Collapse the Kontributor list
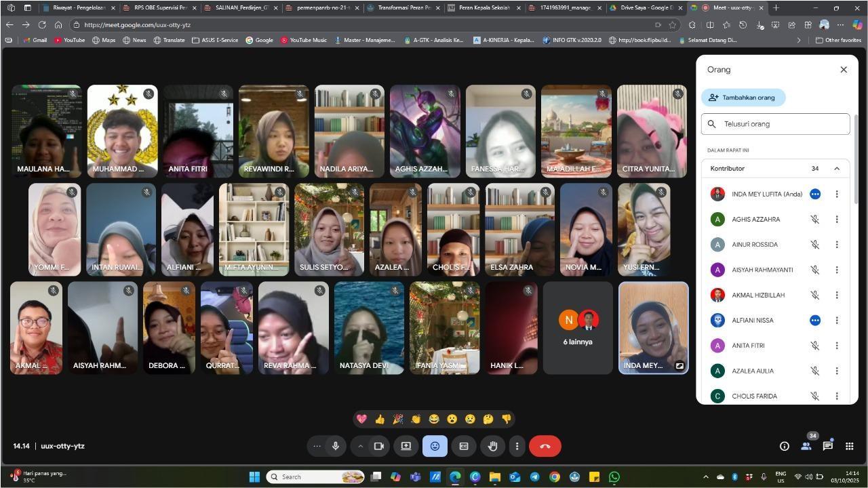The width and height of the screenshot is (868, 488). point(837,169)
